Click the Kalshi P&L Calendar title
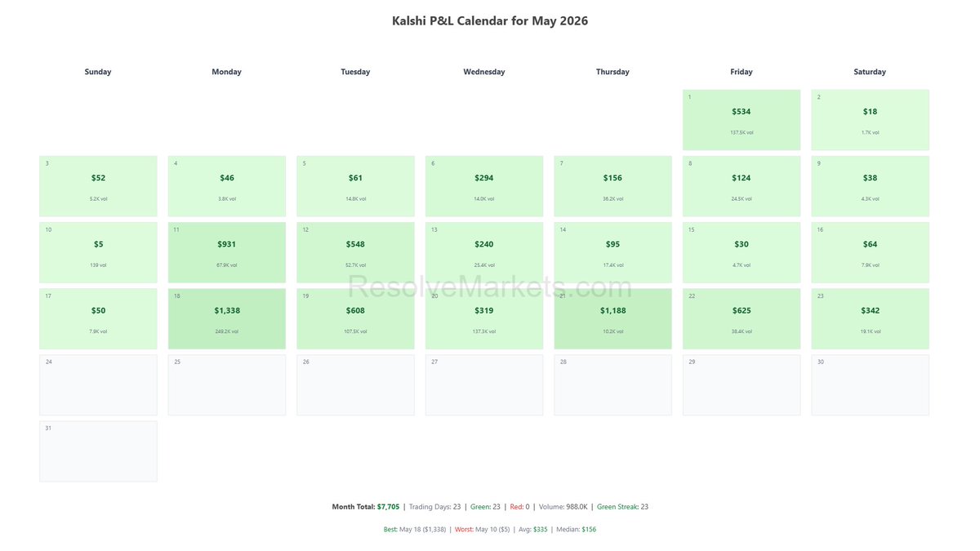The height and width of the screenshot is (551, 980). click(490, 21)
